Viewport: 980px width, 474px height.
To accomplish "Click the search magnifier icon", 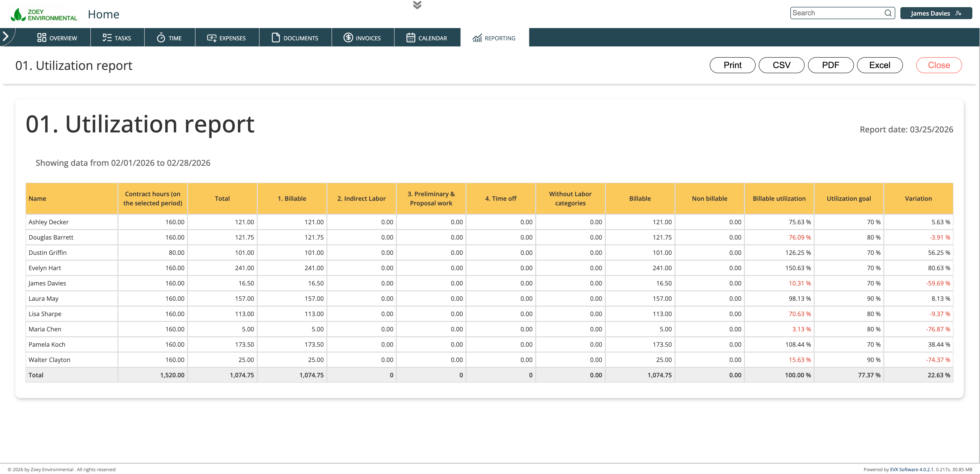I will pyautogui.click(x=888, y=13).
